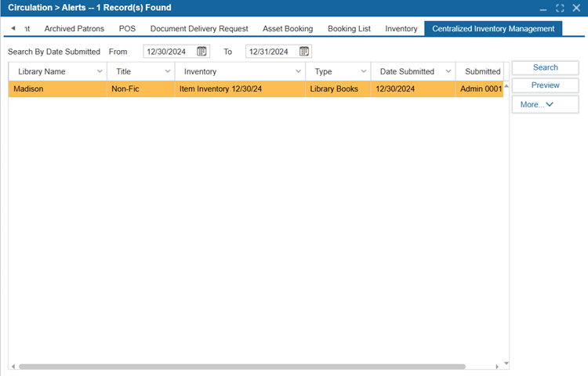The width and height of the screenshot is (588, 376).
Task: Go to the Asset Booking tab
Action: coord(288,28)
